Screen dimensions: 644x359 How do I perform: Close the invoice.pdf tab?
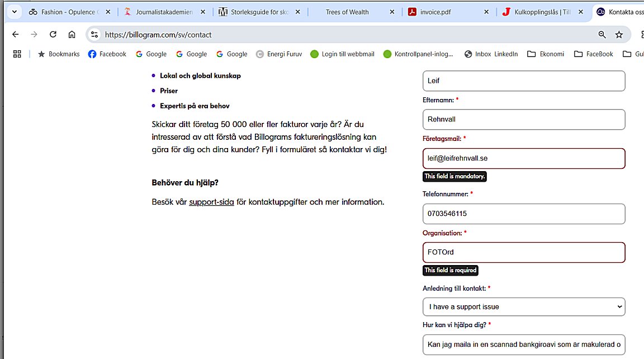click(487, 12)
